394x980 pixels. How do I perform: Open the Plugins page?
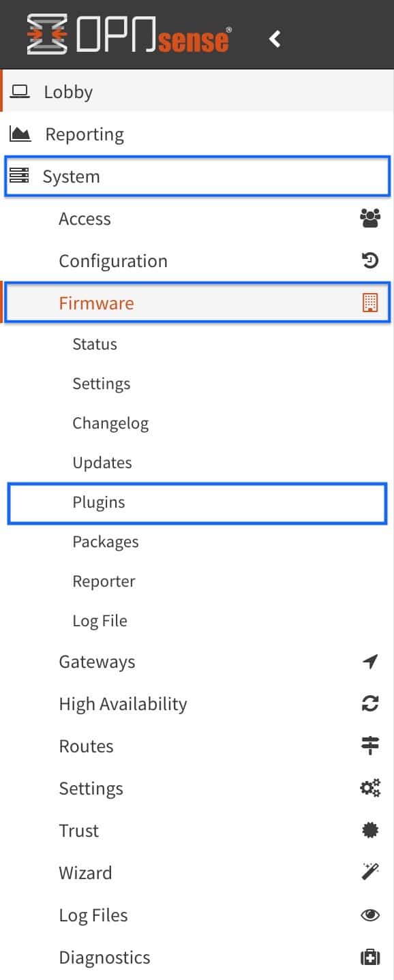pos(197,503)
